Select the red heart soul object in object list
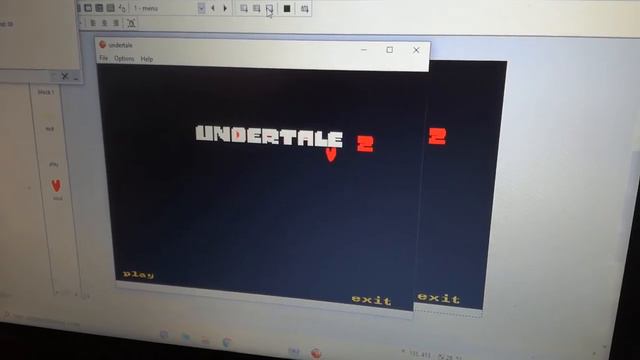Image resolution: width=640 pixels, height=360 pixels. pyautogui.click(x=56, y=186)
